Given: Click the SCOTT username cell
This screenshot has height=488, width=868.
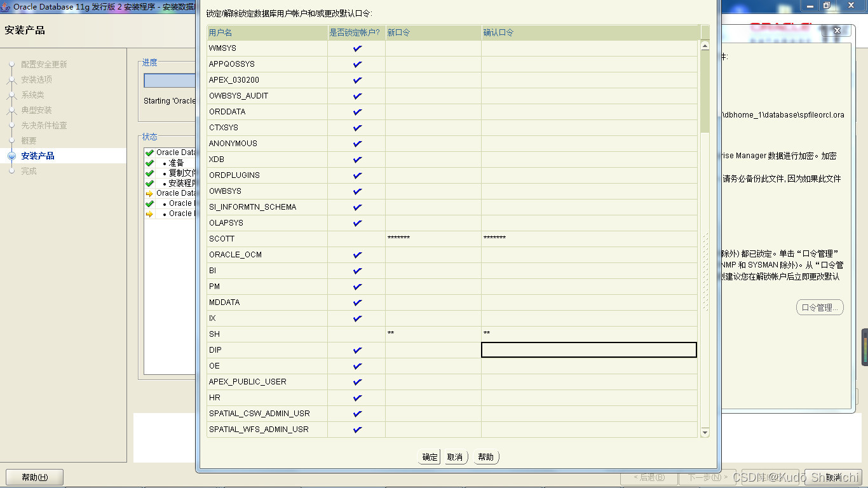Looking at the screenshot, I should (x=268, y=239).
